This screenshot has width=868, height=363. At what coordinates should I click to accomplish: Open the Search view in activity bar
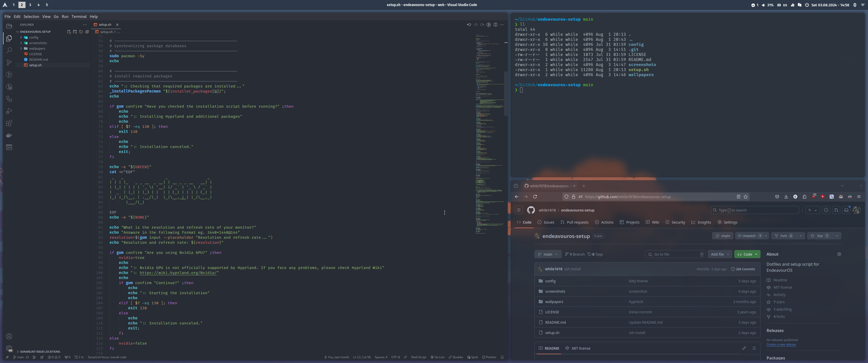pyautogui.click(x=9, y=50)
